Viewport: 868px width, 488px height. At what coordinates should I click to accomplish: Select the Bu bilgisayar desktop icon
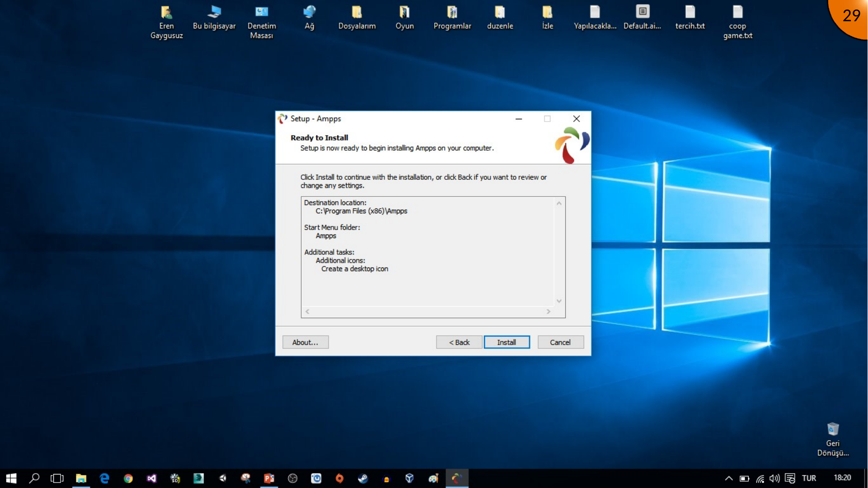(214, 18)
